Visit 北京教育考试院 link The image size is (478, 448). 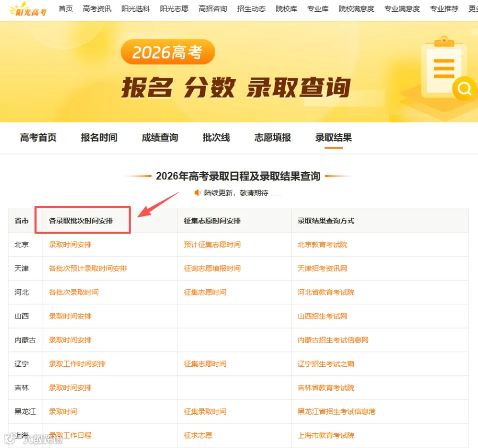[x=322, y=245]
